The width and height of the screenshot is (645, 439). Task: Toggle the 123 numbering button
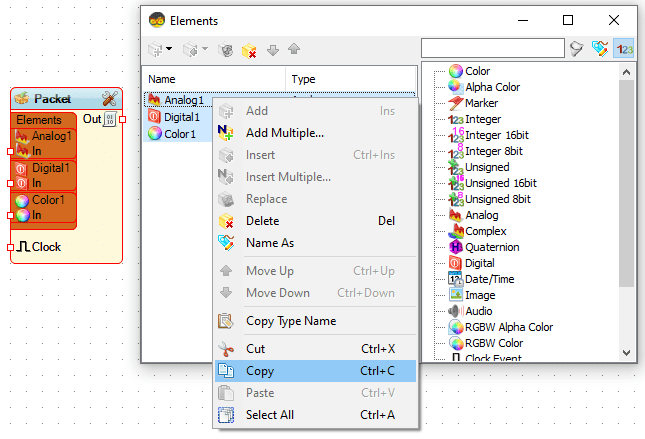point(624,49)
